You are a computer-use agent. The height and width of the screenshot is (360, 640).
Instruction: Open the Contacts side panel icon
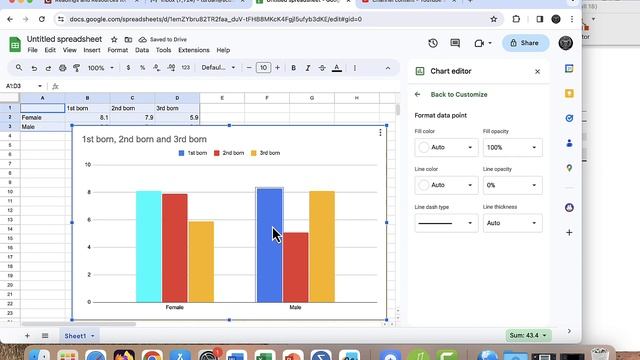click(569, 143)
